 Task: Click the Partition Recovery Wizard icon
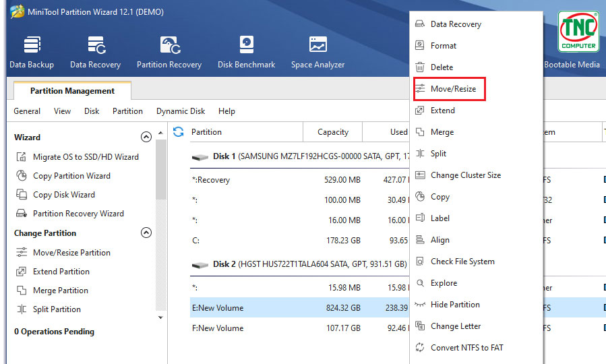[x=22, y=213]
